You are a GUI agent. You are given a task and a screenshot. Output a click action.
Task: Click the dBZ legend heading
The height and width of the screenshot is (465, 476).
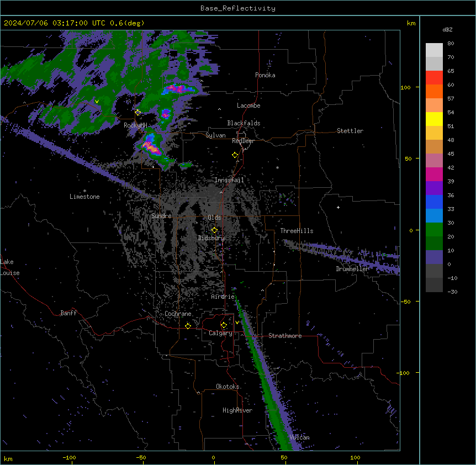click(x=447, y=29)
